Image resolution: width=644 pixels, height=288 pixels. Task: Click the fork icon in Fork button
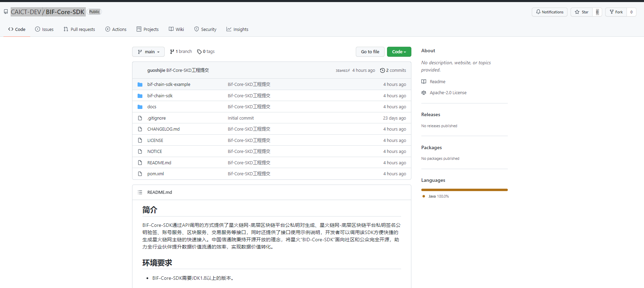coord(612,12)
